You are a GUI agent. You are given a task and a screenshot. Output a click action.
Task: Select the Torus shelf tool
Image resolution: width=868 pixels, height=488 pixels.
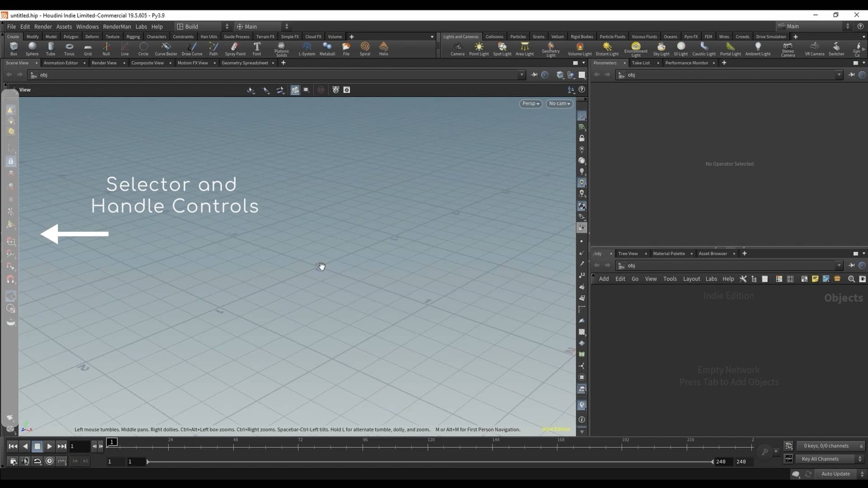pos(69,49)
